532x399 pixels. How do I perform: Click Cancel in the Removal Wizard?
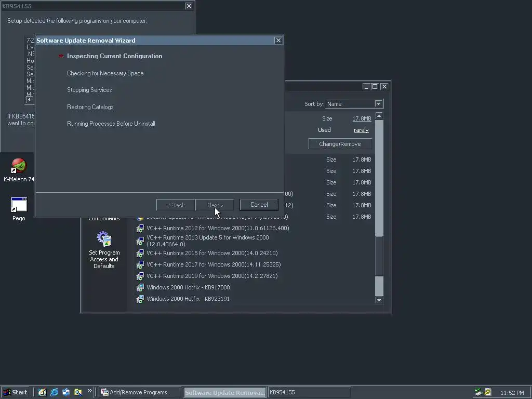(259, 205)
